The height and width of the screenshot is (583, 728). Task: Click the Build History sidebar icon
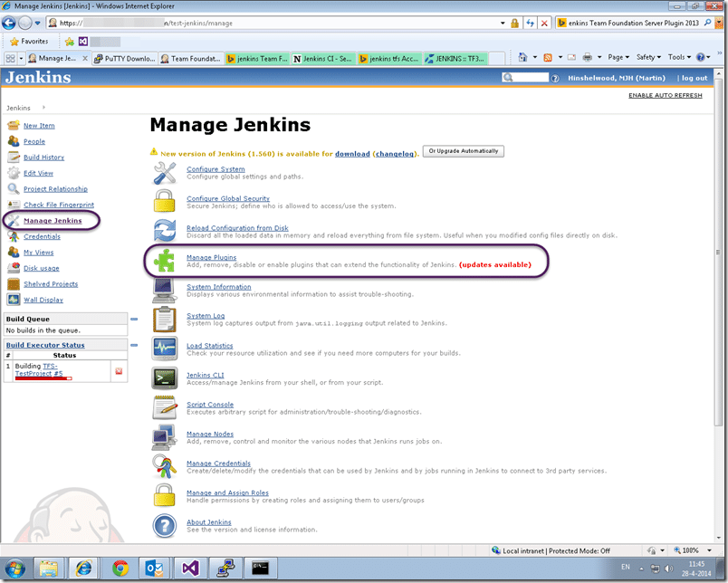(x=14, y=157)
